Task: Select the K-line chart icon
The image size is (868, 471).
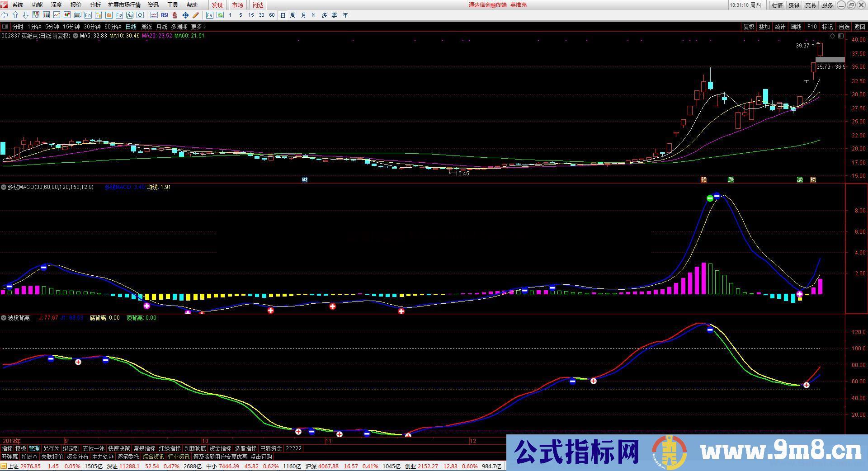Action: coord(66,15)
